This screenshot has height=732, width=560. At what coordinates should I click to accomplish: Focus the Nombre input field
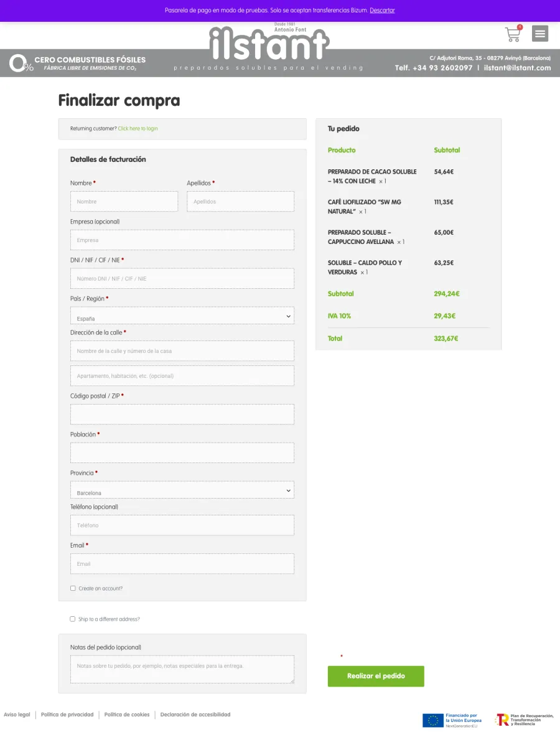(x=124, y=201)
